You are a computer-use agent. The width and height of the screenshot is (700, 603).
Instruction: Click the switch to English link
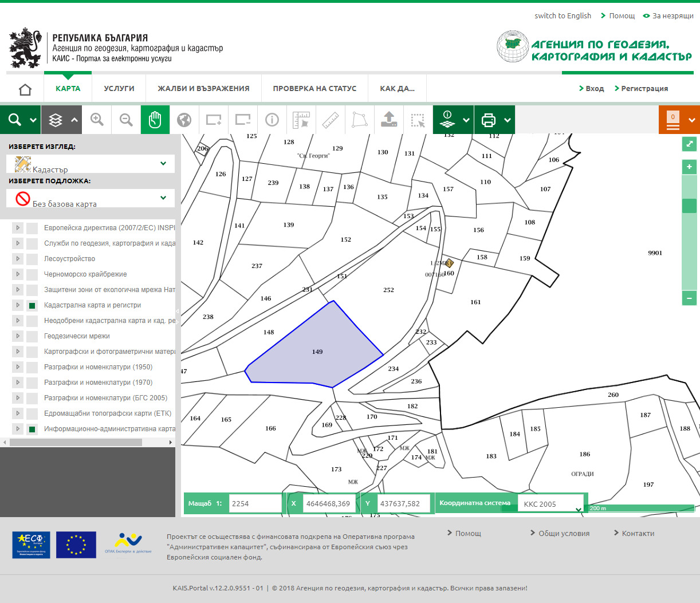(563, 16)
